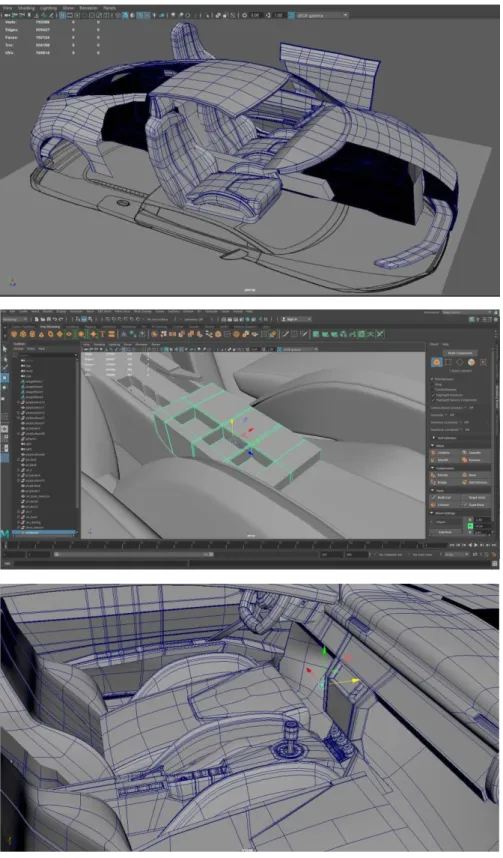503x858 pixels.
Task: Click the Multi-Component button
Action: click(x=460, y=353)
